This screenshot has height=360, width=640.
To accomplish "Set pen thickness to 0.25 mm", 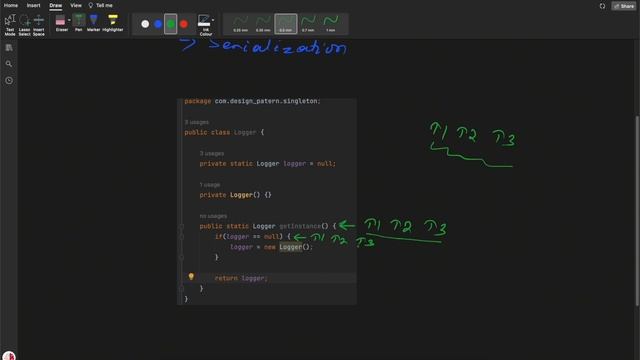I will [x=240, y=24].
